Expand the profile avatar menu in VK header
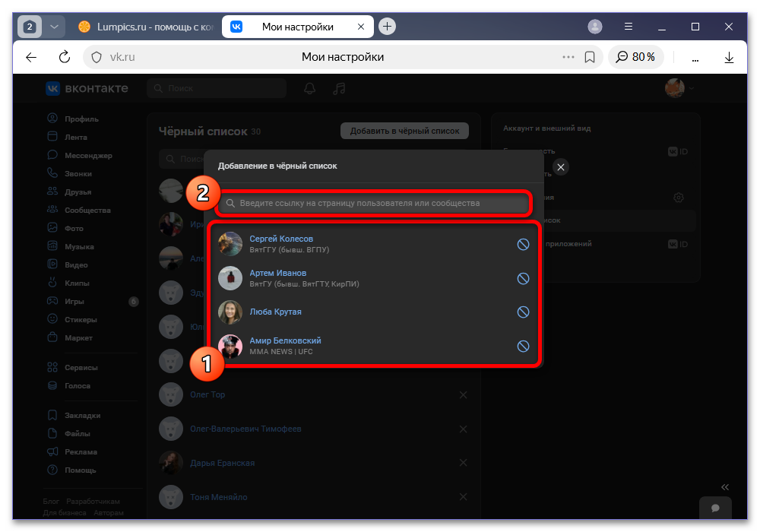Screen dimensions: 760x532 coord(679,88)
